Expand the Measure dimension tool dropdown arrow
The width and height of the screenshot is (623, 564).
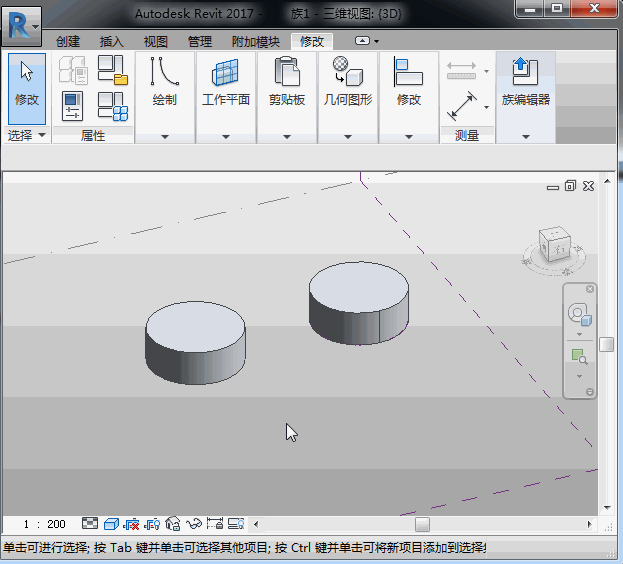pos(487,106)
